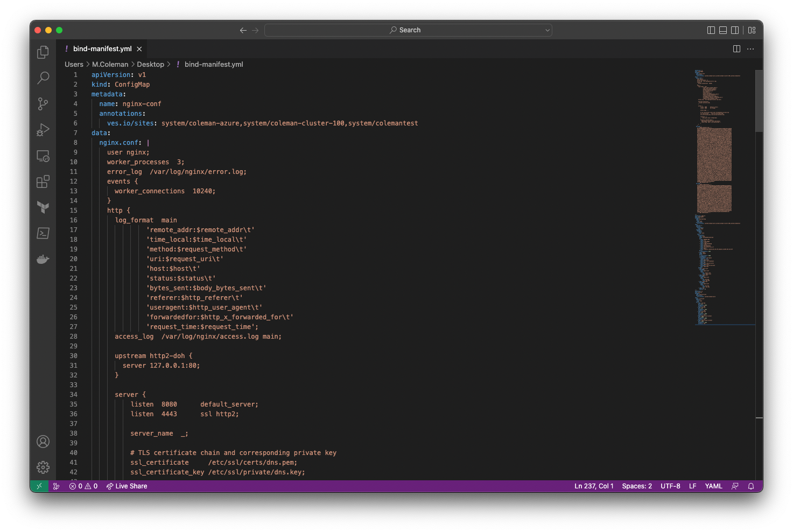
Task: Select the bind-manifest.yml editor tab
Action: click(x=102, y=49)
